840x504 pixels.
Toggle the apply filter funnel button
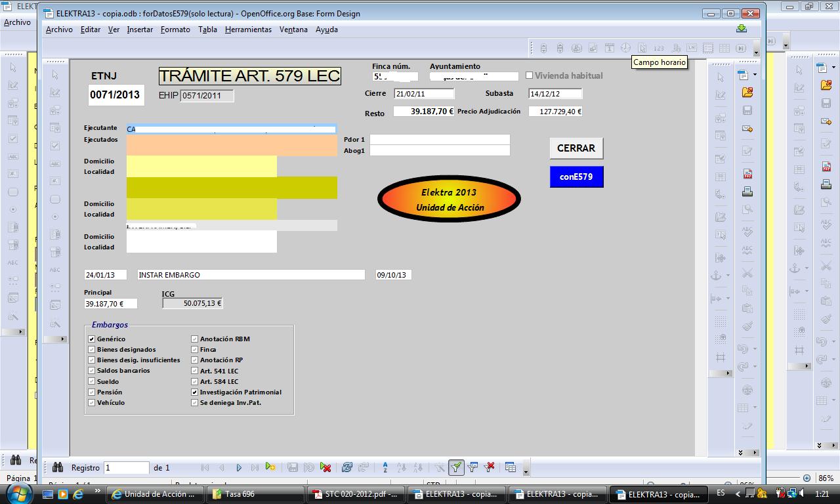[x=456, y=467]
